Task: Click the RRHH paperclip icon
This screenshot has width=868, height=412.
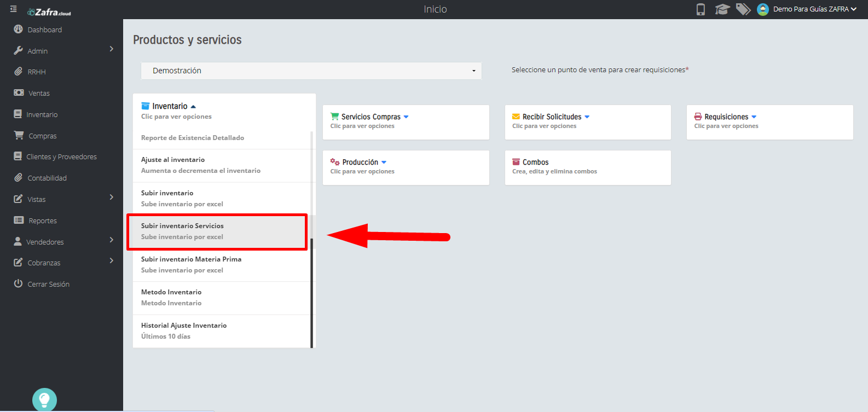Action: [x=18, y=72]
